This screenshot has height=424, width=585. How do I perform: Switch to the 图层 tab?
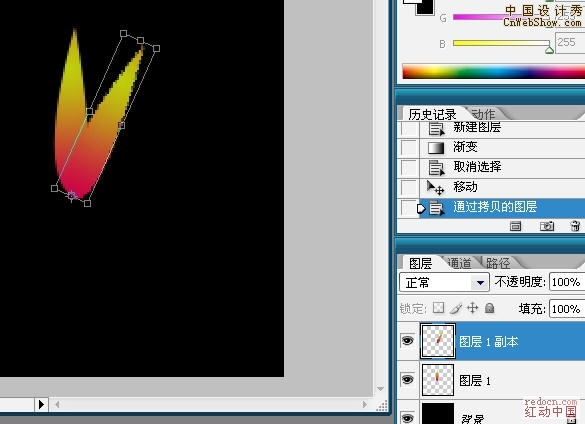[x=420, y=263]
